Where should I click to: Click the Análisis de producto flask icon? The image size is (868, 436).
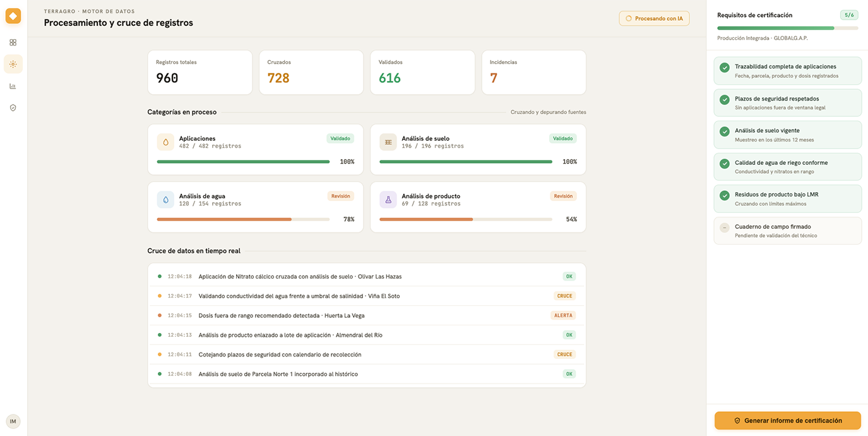(x=388, y=200)
